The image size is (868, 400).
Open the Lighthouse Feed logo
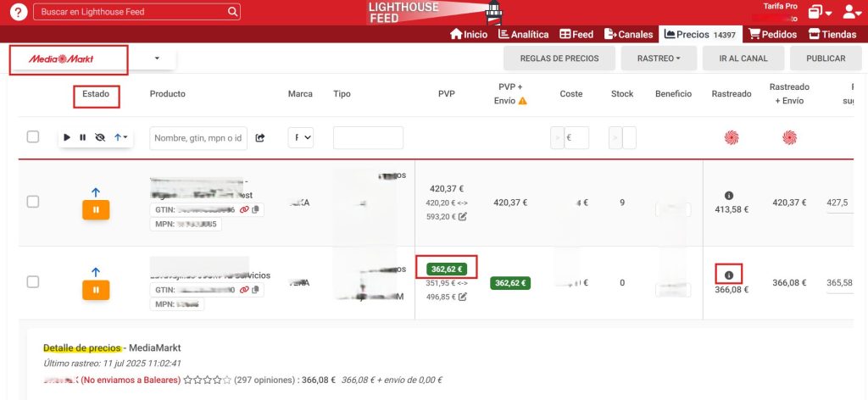pyautogui.click(x=435, y=12)
